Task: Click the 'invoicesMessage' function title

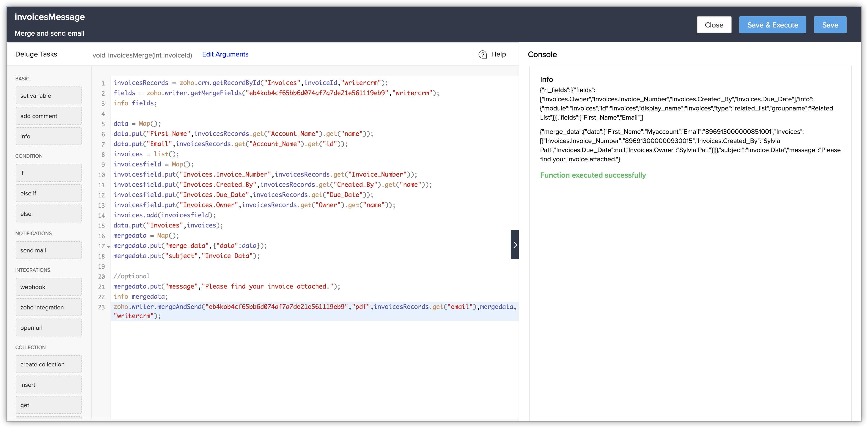Action: tap(50, 17)
